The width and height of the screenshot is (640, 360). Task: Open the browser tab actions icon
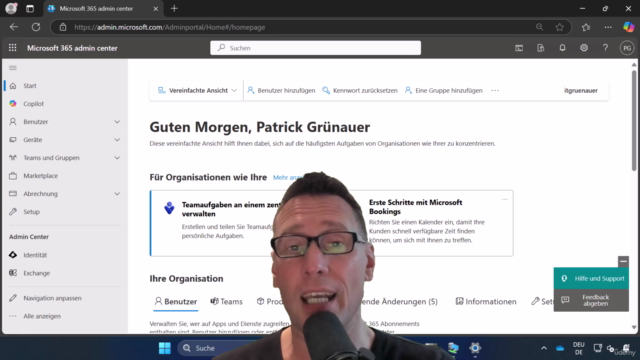coord(30,9)
